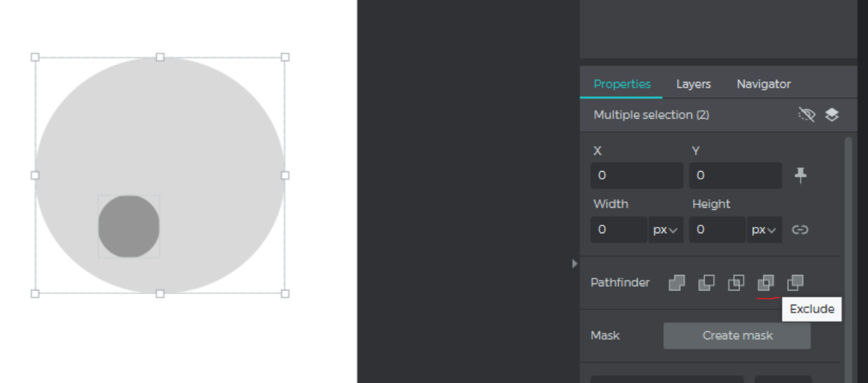The height and width of the screenshot is (383, 868).
Task: Collapse the right panel using arrow
Action: (575, 264)
